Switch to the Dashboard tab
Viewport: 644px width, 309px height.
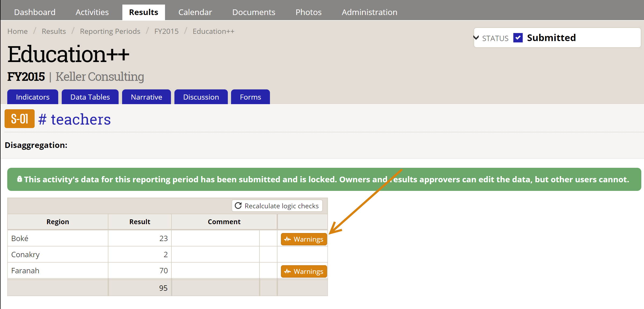[35, 12]
